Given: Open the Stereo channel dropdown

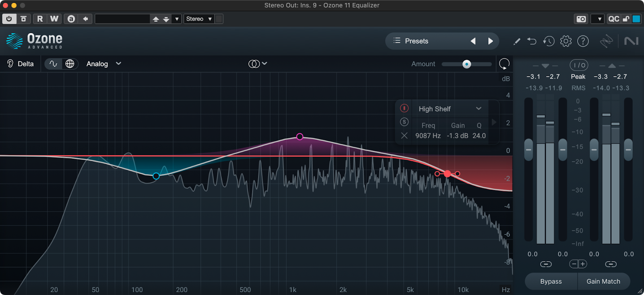Looking at the screenshot, I should (x=199, y=19).
